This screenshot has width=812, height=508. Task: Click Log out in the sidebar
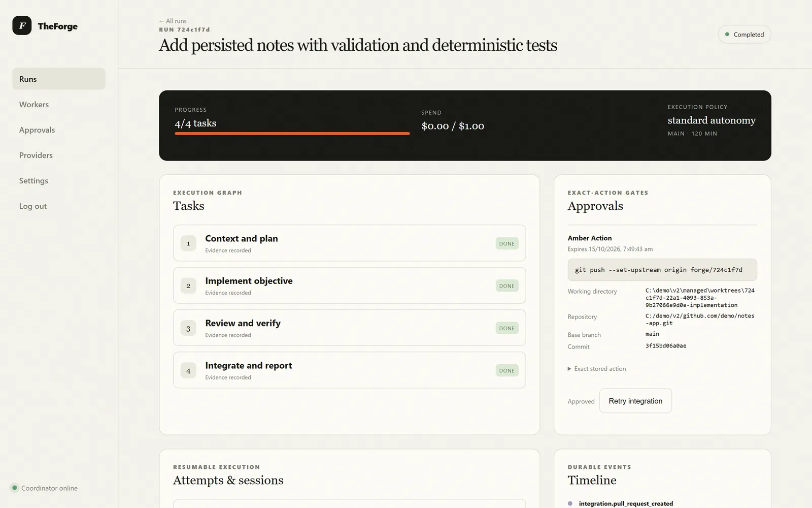[x=33, y=206]
